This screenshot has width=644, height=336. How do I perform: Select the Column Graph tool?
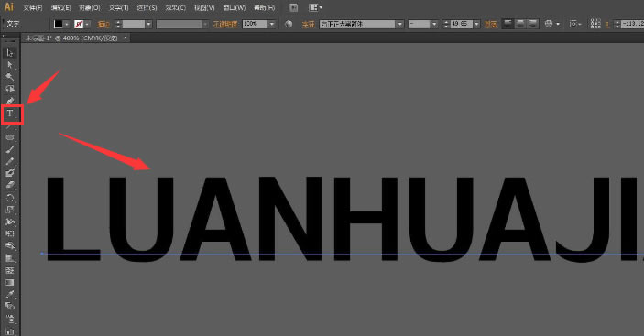pyautogui.click(x=10, y=331)
